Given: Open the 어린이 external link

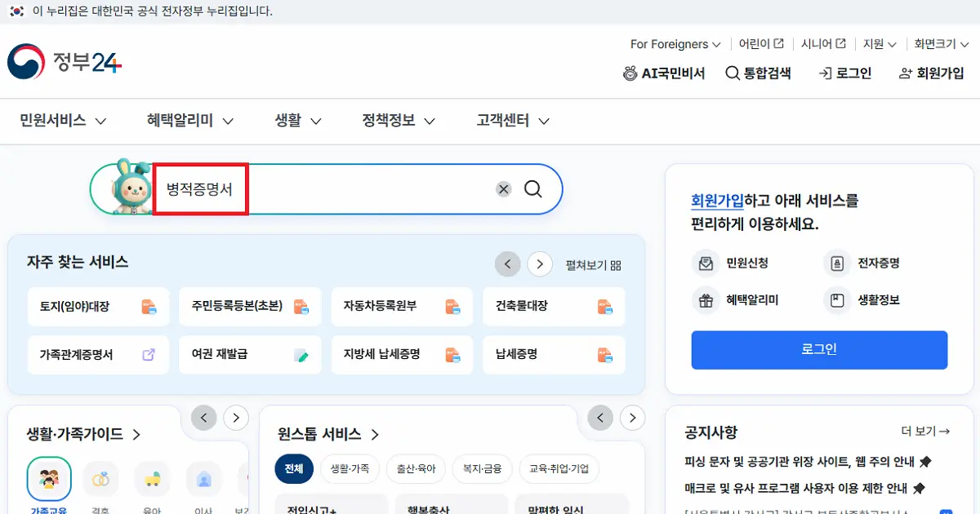Looking at the screenshot, I should click(x=761, y=44).
